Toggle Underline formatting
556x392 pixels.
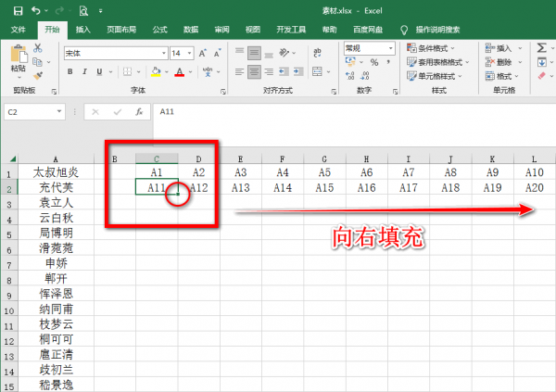tap(97, 72)
